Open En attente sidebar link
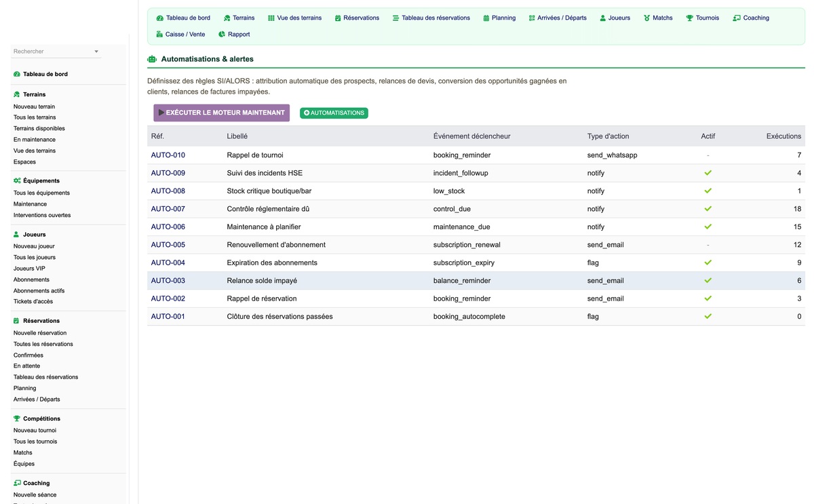Image resolution: width=814 pixels, height=504 pixels. point(26,366)
